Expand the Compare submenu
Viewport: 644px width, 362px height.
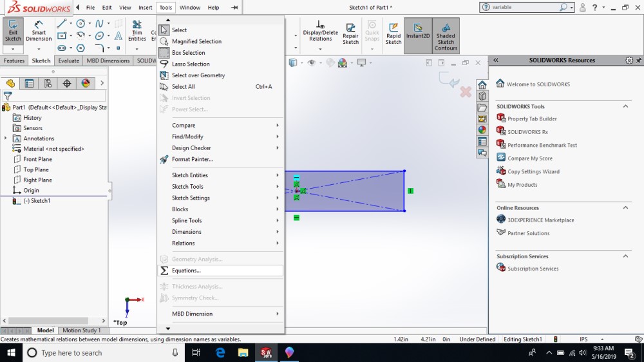220,126
